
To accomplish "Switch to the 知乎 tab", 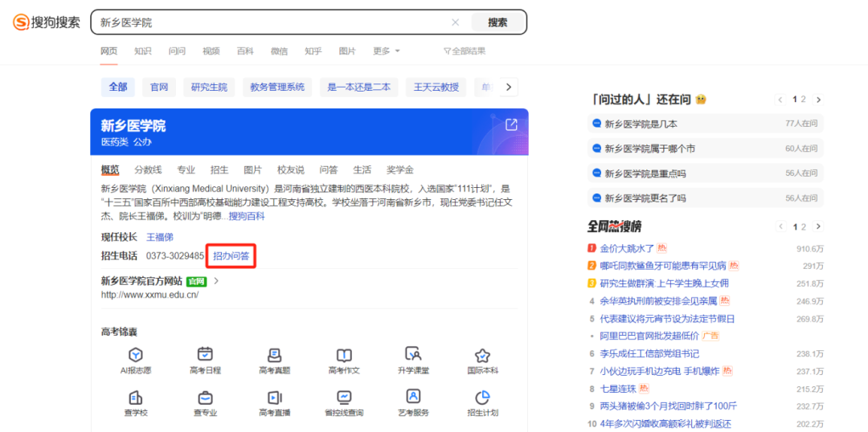I will (x=313, y=51).
